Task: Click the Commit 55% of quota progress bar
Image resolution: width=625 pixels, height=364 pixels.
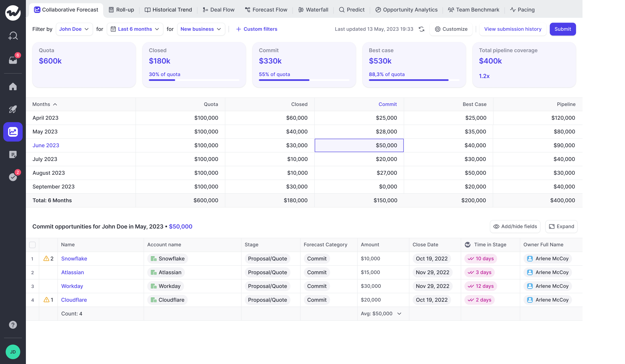Action: tap(304, 80)
